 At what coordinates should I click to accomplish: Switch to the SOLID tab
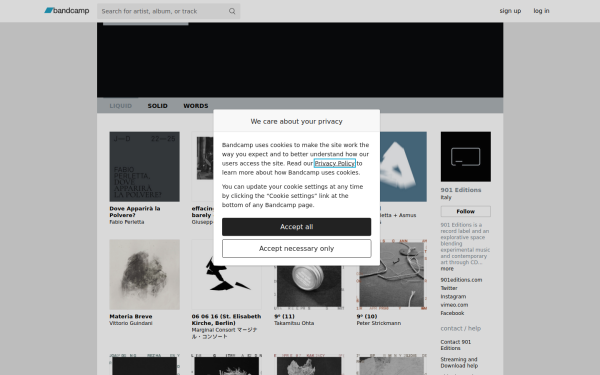click(x=158, y=106)
